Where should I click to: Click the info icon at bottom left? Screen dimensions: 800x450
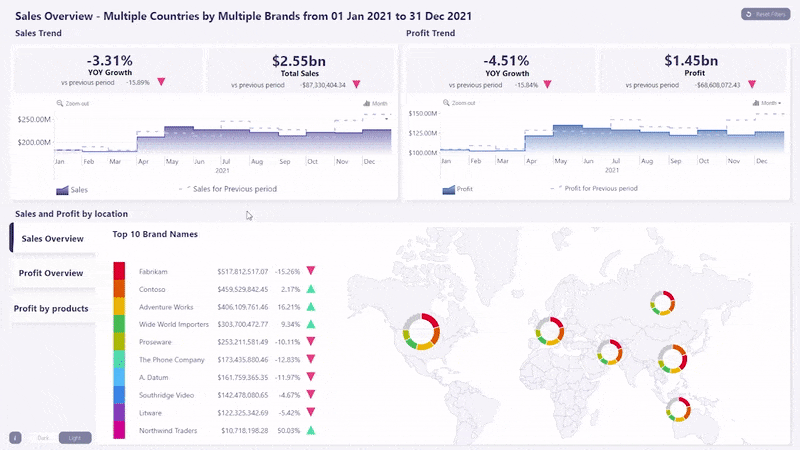pyautogui.click(x=16, y=437)
